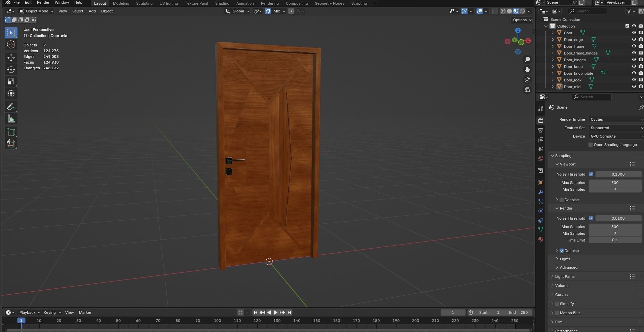
Task: Open the viewport Add menu
Action: coord(92,11)
